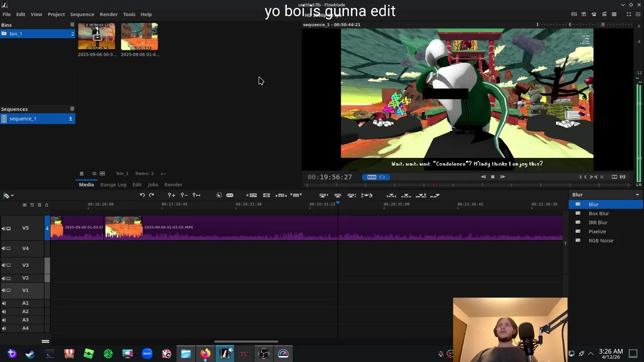Mute audio on track V4
Viewport: 644px width, 362px height.
point(4,248)
